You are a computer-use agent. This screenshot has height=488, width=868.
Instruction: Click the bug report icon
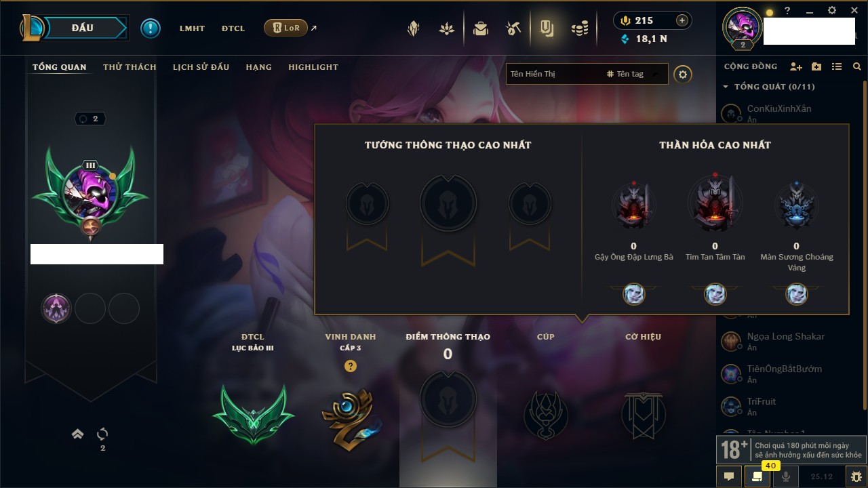(856, 476)
